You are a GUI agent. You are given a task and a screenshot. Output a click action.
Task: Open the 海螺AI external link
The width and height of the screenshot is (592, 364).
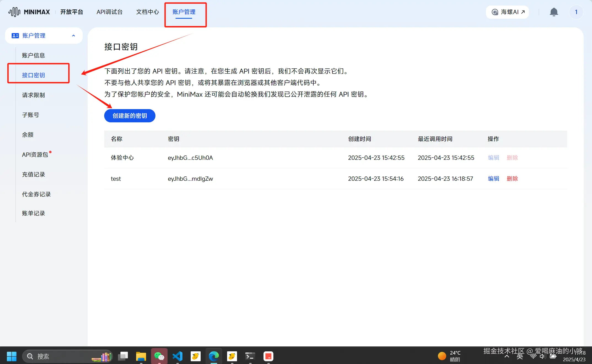pyautogui.click(x=507, y=12)
